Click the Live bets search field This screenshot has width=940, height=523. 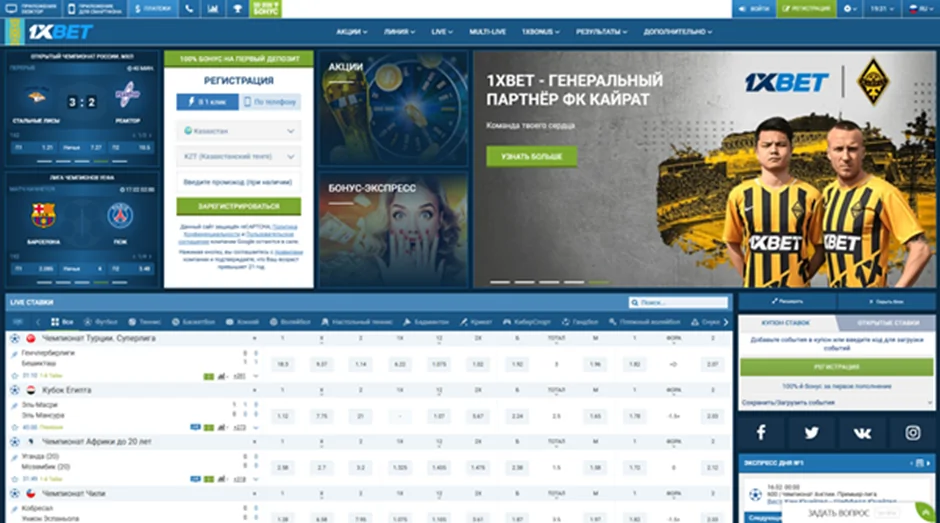click(x=678, y=302)
